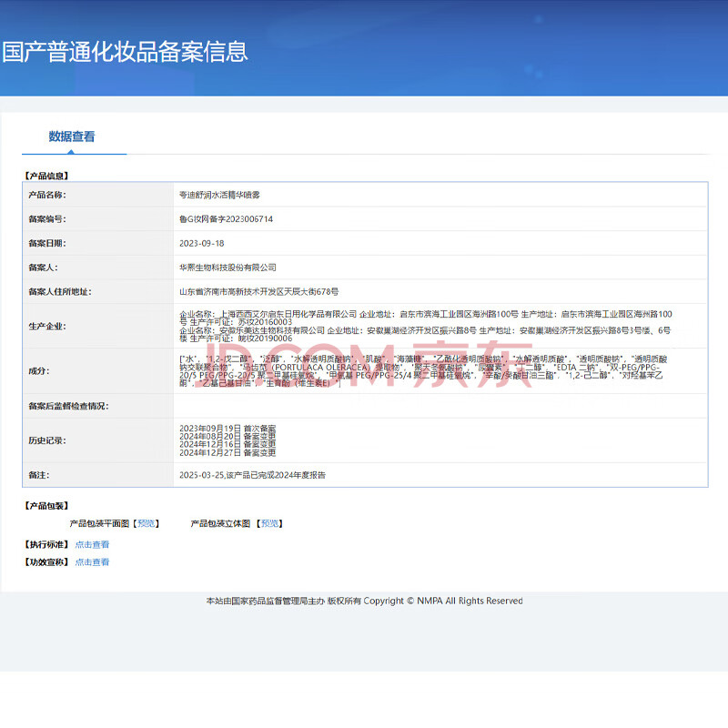Click the filing date 2023-09-18

pos(201,244)
